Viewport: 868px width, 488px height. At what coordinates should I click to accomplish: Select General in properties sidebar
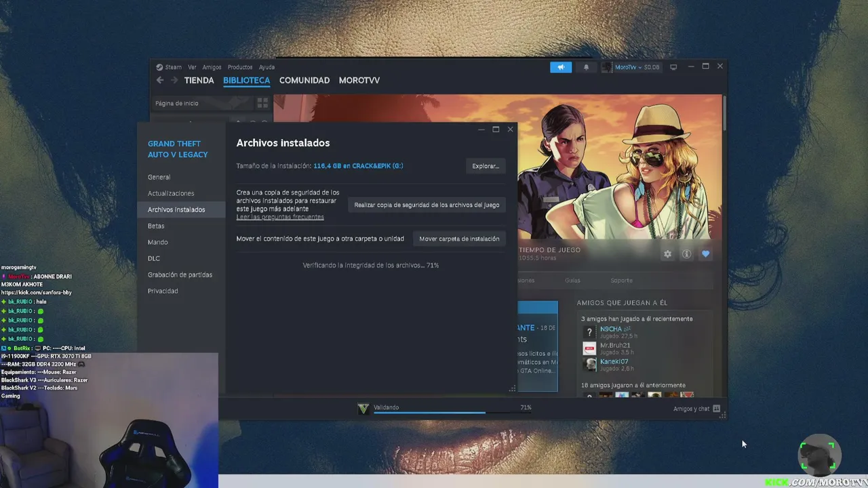click(181, 177)
